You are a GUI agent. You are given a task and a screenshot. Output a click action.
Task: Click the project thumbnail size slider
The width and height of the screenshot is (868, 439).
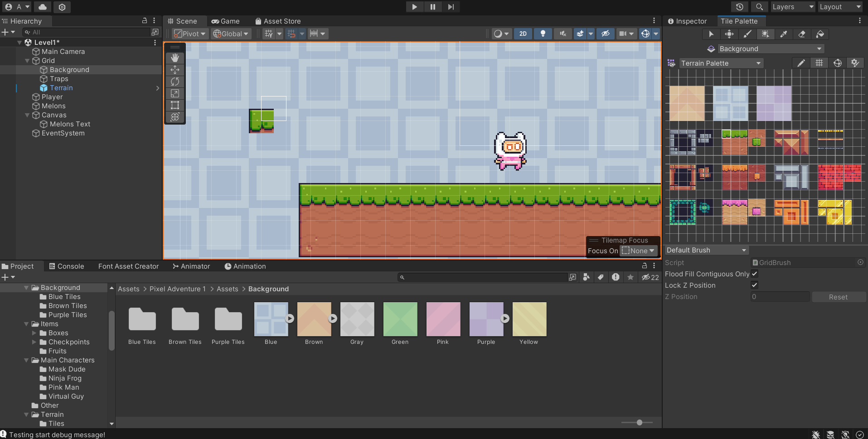click(x=639, y=422)
